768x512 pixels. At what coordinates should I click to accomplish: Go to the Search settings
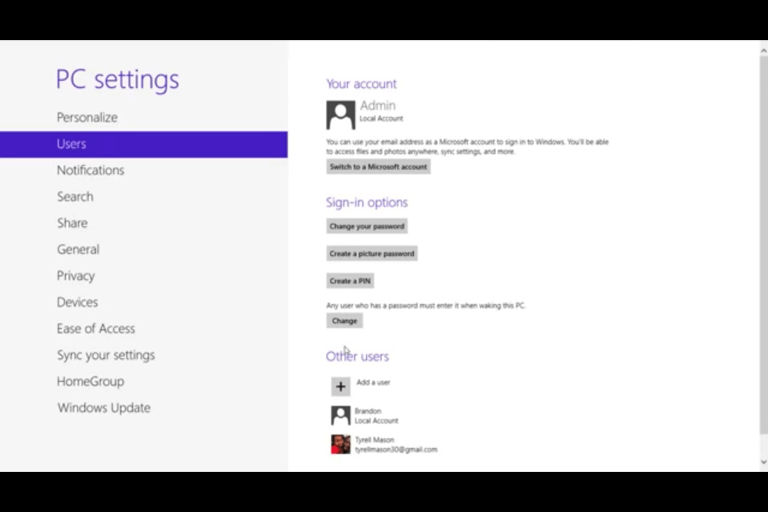point(75,196)
